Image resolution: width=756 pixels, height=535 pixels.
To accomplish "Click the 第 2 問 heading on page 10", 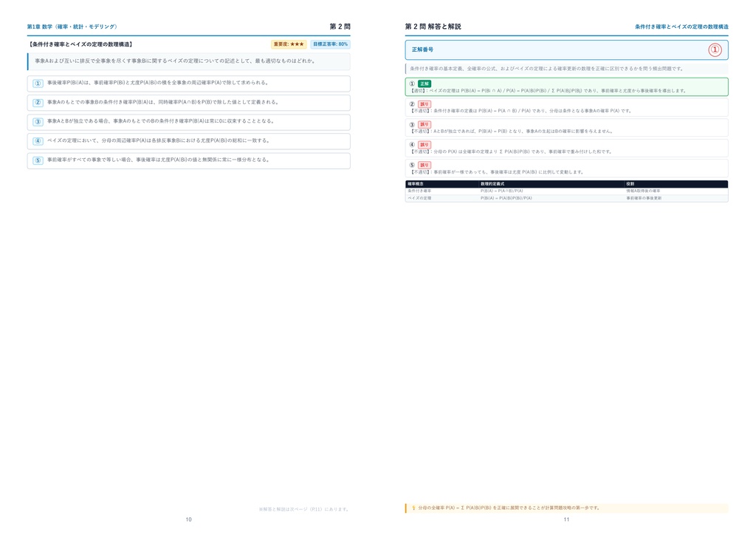I will tap(340, 27).
